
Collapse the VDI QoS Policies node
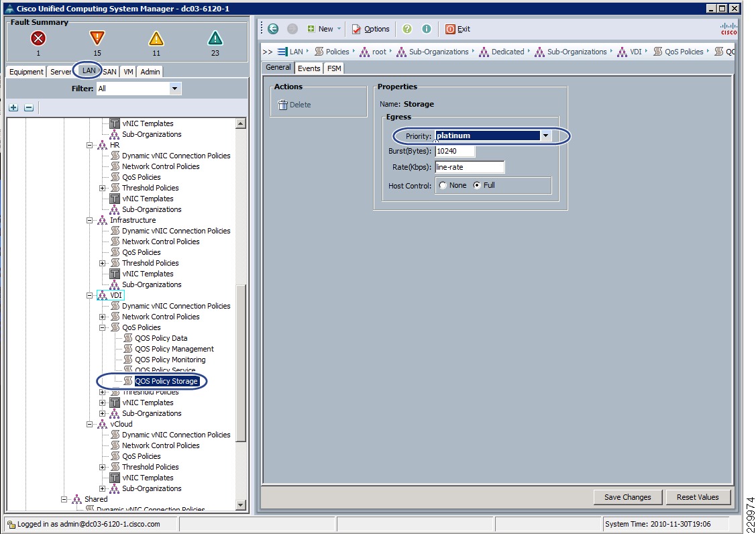pos(102,327)
